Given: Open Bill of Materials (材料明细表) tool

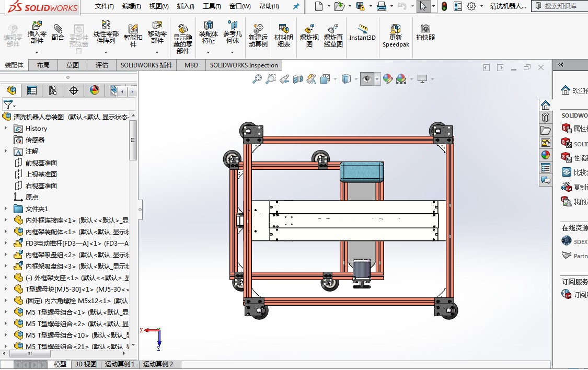Looking at the screenshot, I should tap(283, 36).
